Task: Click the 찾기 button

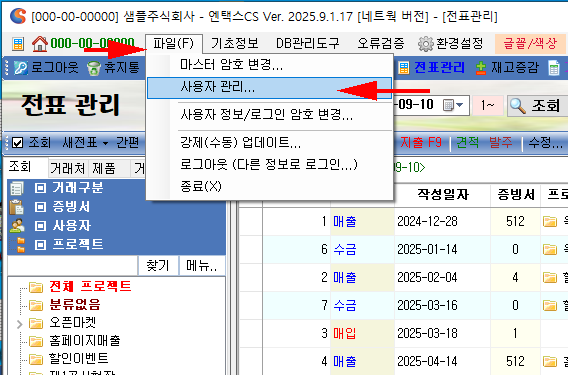Action: point(158,266)
